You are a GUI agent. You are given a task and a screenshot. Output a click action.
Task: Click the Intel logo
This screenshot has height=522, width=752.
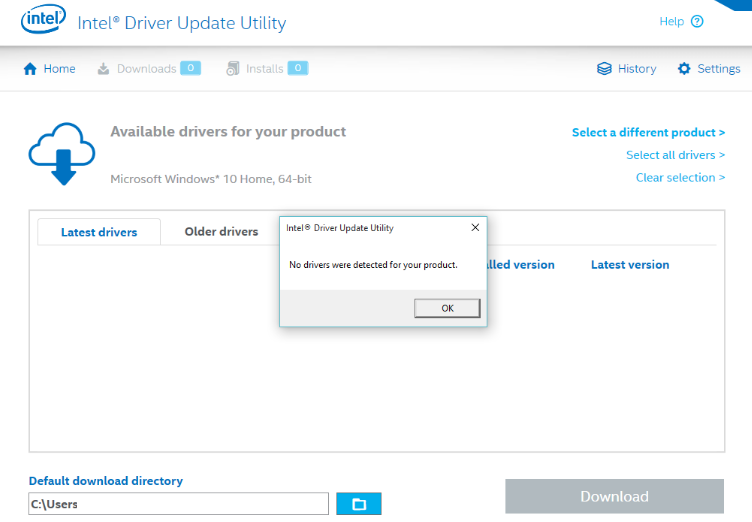(x=43, y=19)
